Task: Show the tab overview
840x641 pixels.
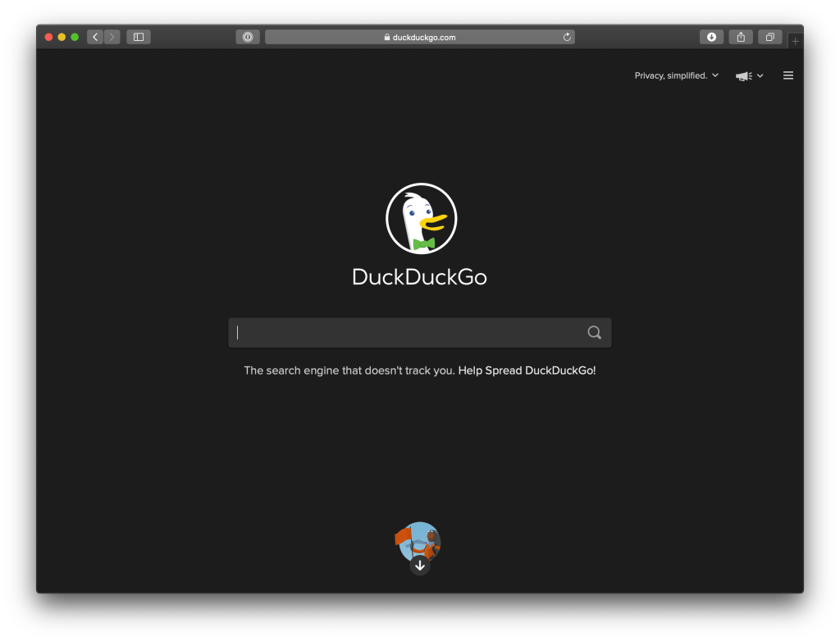Action: [769, 37]
